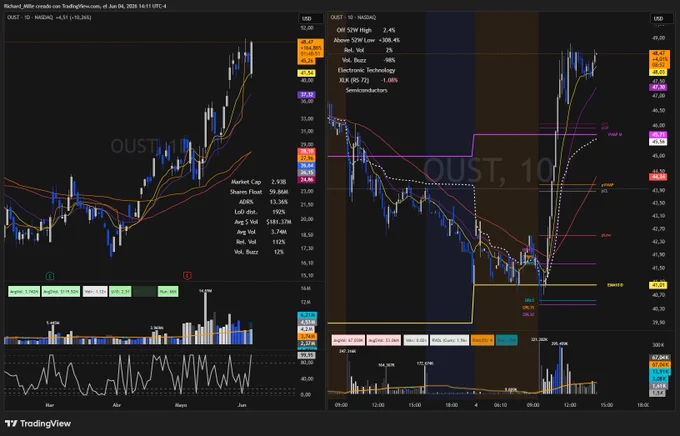Click the teal label in the 10-minute volume pane

point(507,341)
